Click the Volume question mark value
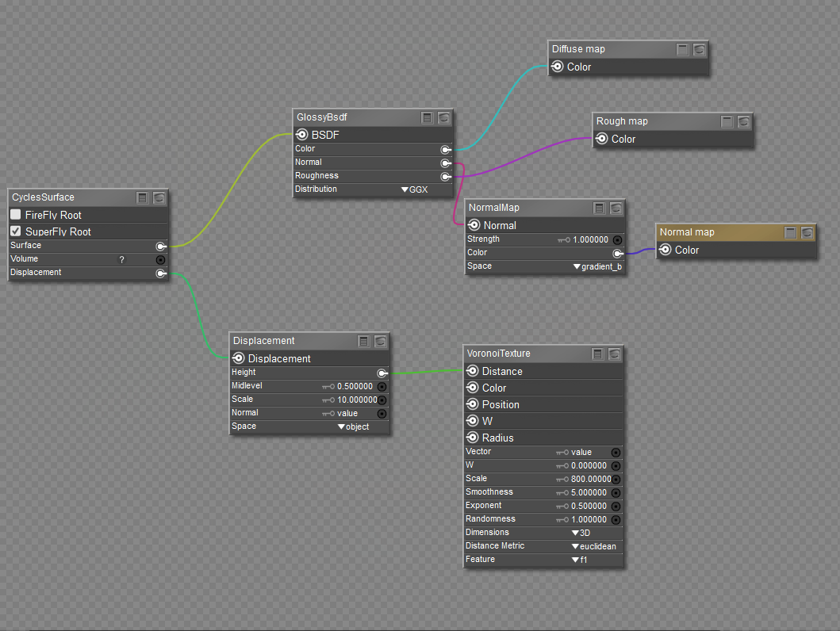Image resolution: width=840 pixels, height=631 pixels. (x=121, y=259)
